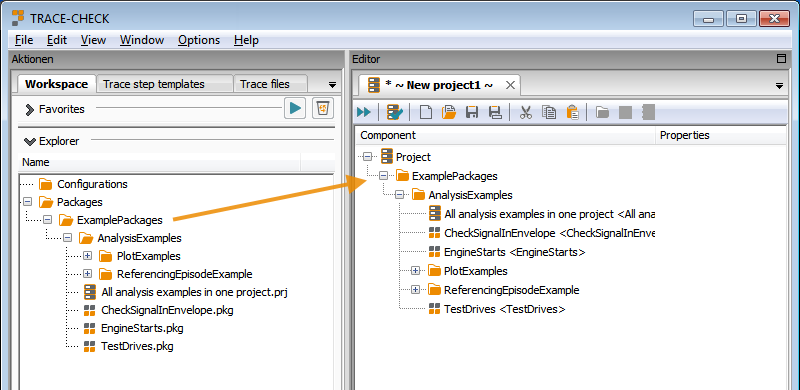800x390 pixels.
Task: Close the New project1 tab
Action: click(x=510, y=85)
